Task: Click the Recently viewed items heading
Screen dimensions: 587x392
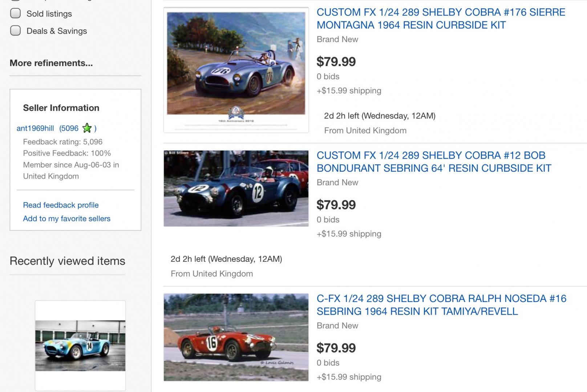Action: (68, 261)
